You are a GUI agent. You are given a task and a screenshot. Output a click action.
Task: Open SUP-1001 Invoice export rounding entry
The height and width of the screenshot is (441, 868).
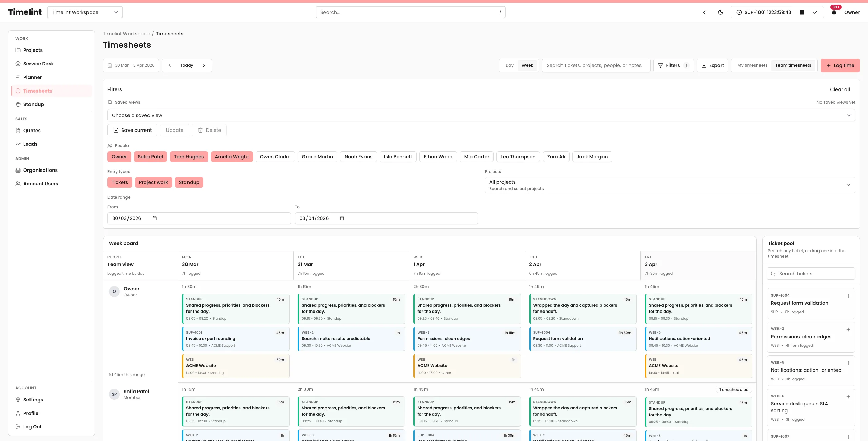click(x=236, y=339)
